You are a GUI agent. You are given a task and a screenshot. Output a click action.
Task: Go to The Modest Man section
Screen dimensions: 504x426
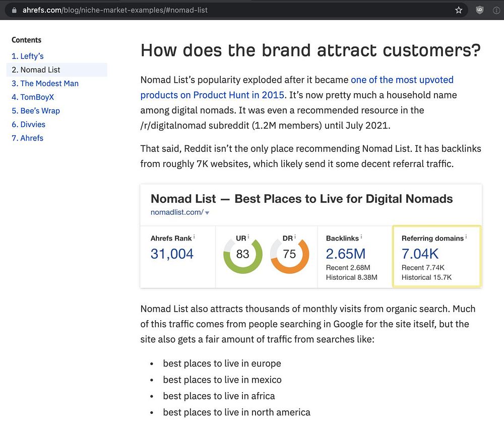click(45, 83)
